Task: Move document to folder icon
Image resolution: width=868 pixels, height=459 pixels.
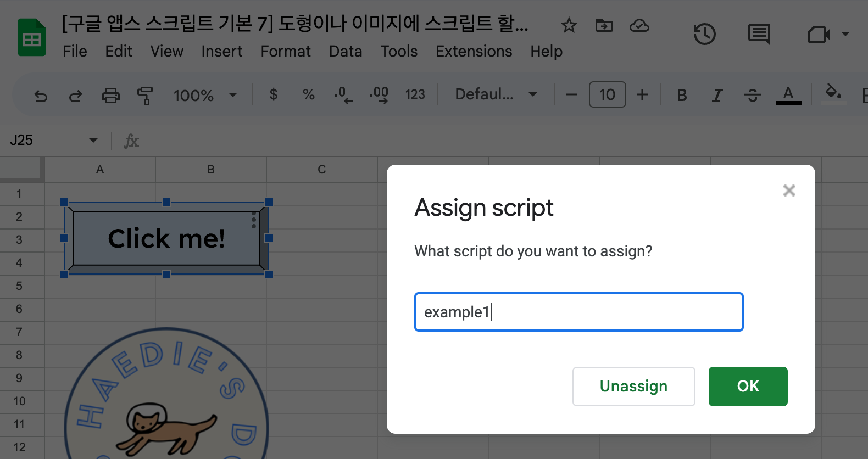Action: [604, 25]
